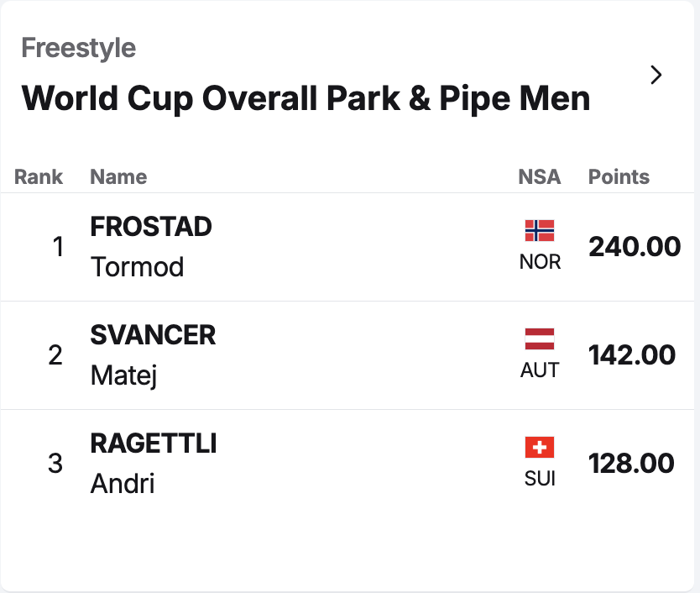700x593 pixels.
Task: Click the Austria flag icon
Action: (540, 338)
